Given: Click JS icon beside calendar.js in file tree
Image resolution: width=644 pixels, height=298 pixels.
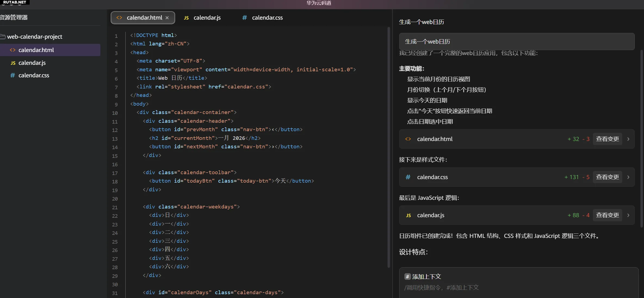Looking at the screenshot, I should [x=13, y=63].
